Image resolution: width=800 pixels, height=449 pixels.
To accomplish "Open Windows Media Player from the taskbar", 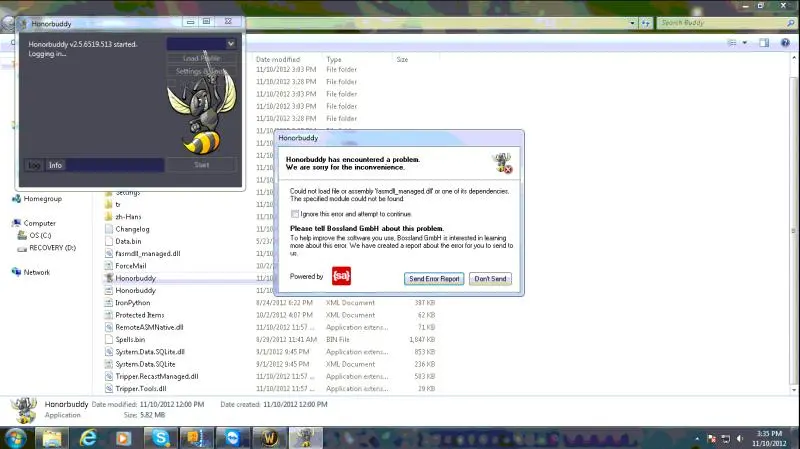I will 123,438.
